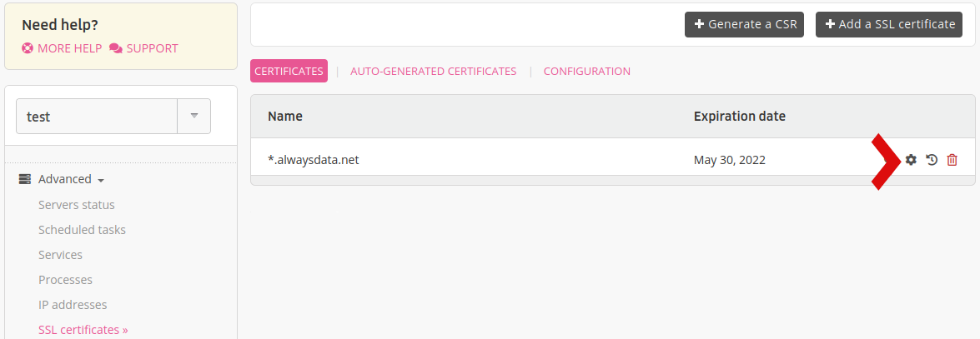Click the history icon in certificate row

pyautogui.click(x=932, y=160)
